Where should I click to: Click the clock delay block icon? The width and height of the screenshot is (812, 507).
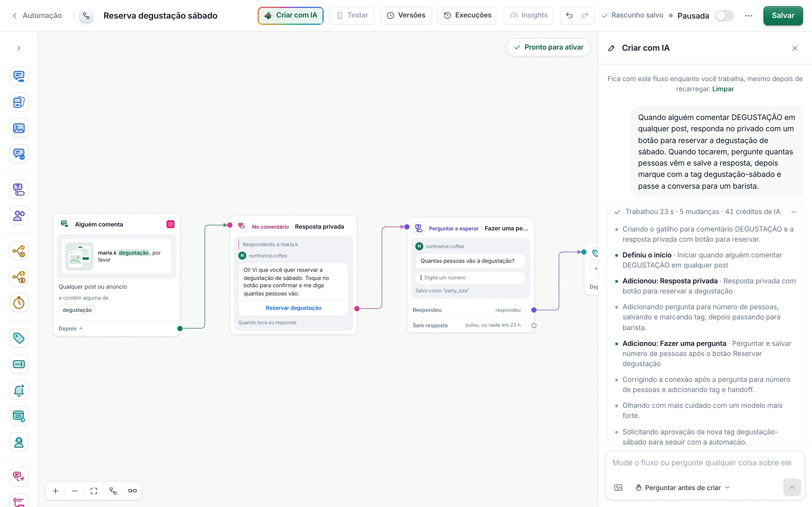pyautogui.click(x=19, y=303)
